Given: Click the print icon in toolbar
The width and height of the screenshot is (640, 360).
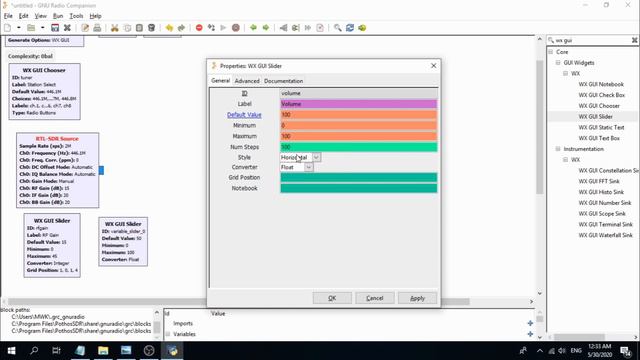Looking at the screenshot, I should [97, 28].
